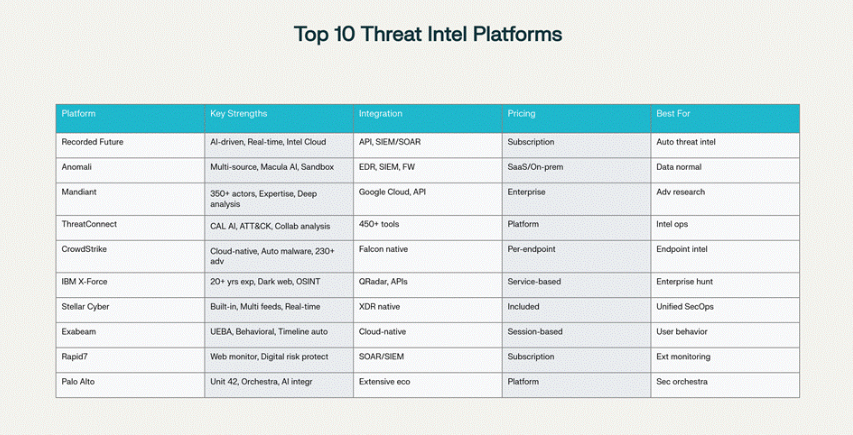Viewport: 853px width, 435px height.
Task: Click the Mandiant platform cell
Action: (x=79, y=191)
